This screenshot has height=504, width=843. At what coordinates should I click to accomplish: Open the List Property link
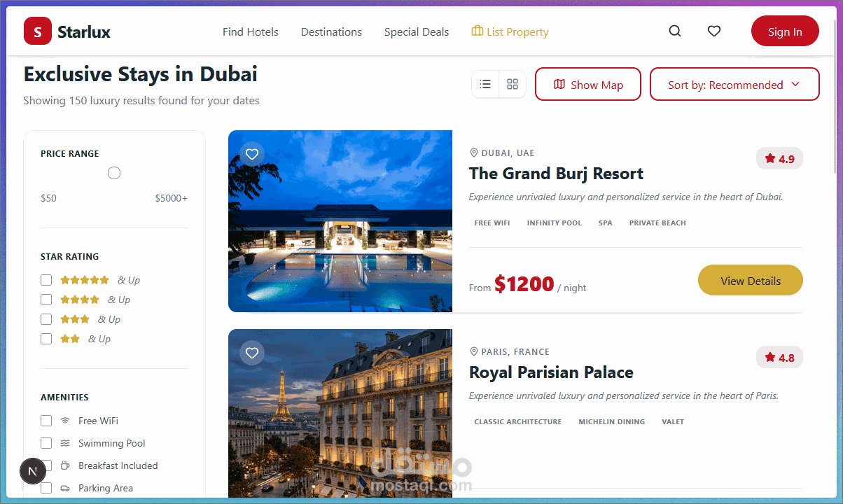(x=510, y=31)
